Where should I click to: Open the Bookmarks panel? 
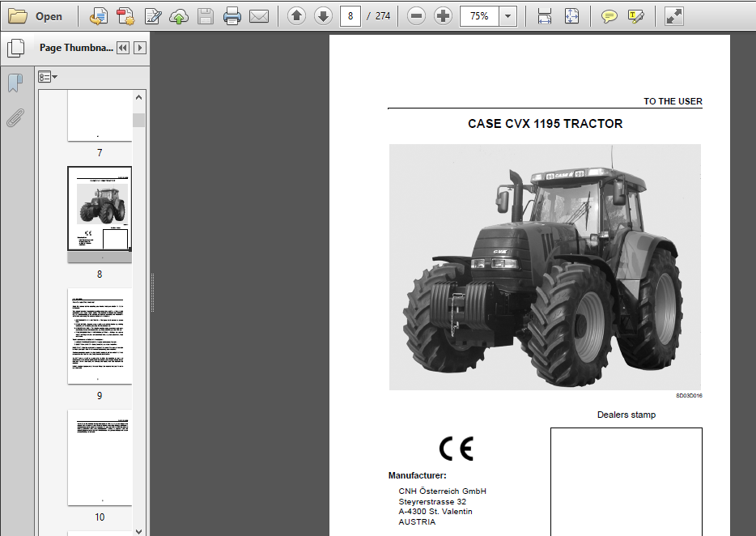pyautogui.click(x=15, y=83)
